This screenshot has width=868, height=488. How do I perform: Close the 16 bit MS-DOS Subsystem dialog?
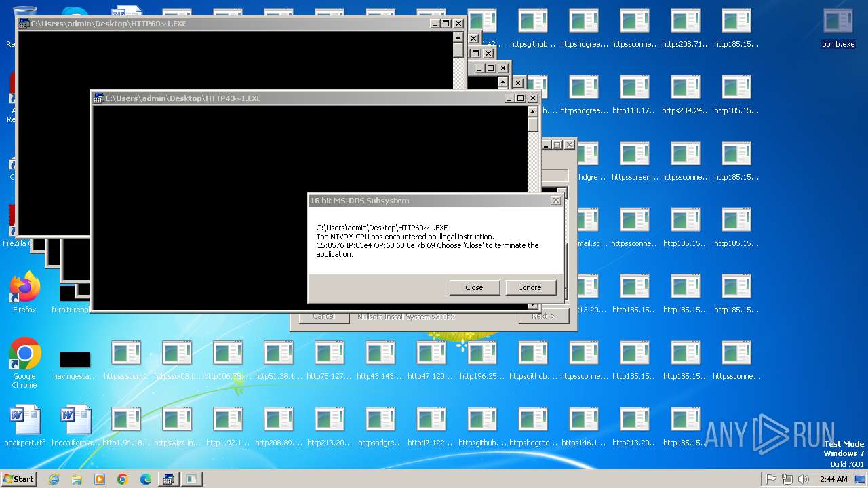(556, 201)
